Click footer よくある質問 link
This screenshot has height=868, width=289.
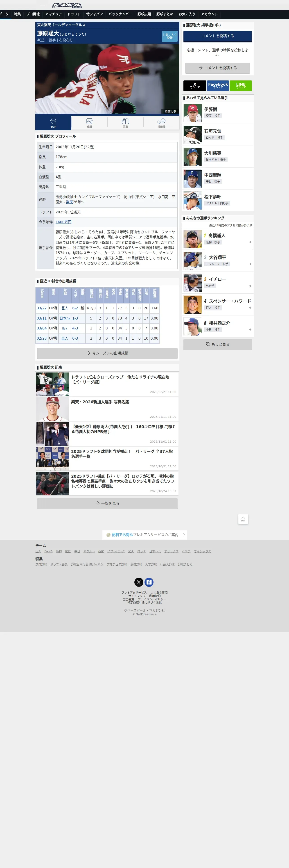159,593
